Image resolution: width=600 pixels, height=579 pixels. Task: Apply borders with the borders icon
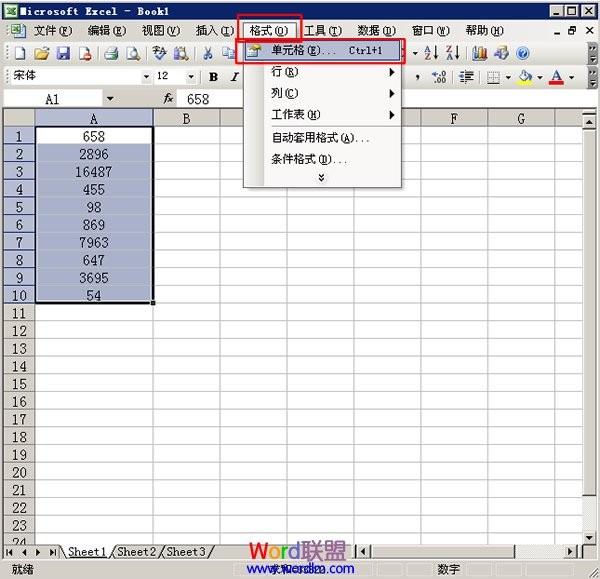[493, 78]
